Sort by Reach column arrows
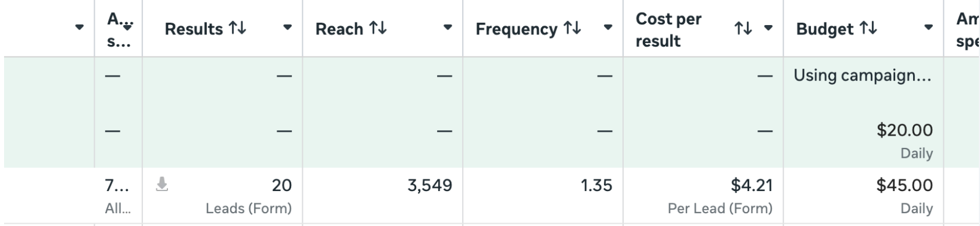Screen dimensions: 980x226 [378, 29]
